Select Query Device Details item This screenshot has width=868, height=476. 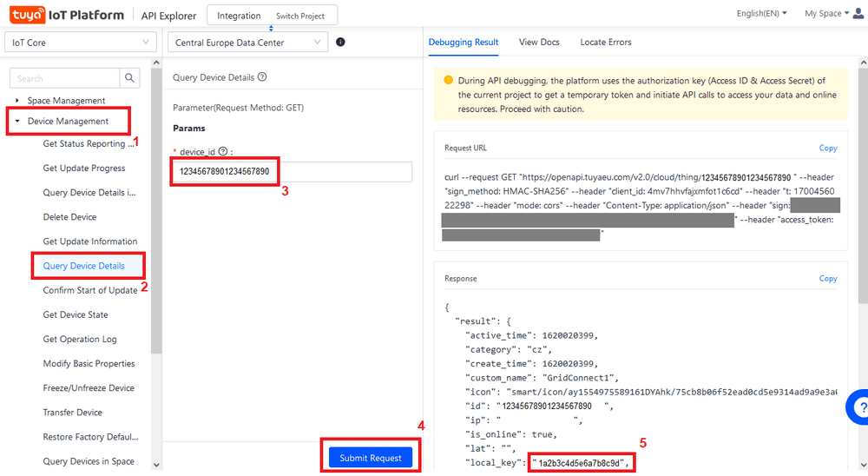click(x=84, y=266)
